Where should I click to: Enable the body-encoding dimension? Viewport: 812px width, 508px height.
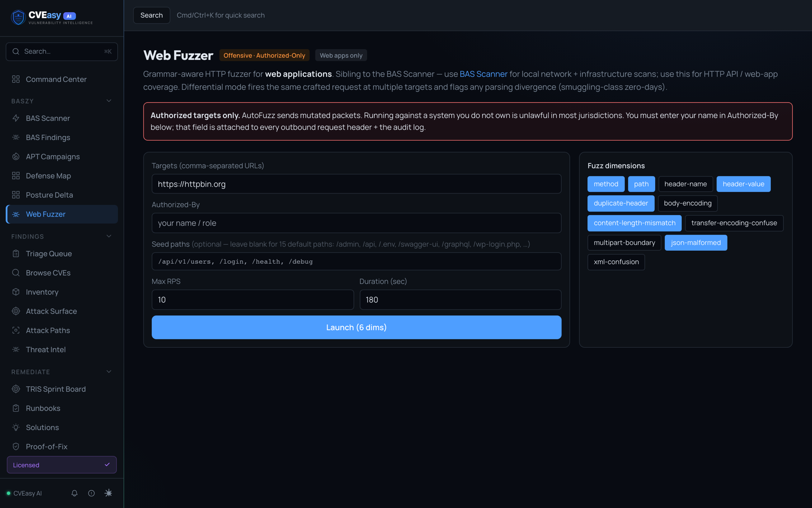tap(687, 203)
